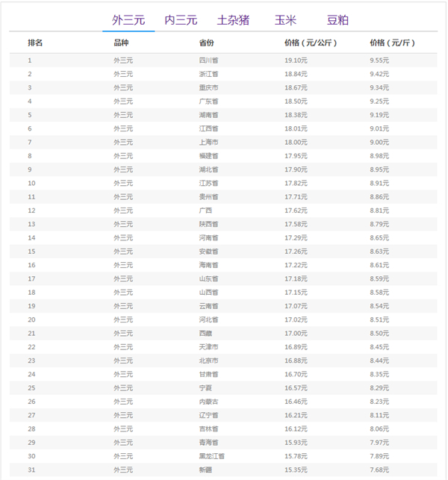Select the 8.06元 per-jin price
This screenshot has width=448, height=480.
coord(379,429)
